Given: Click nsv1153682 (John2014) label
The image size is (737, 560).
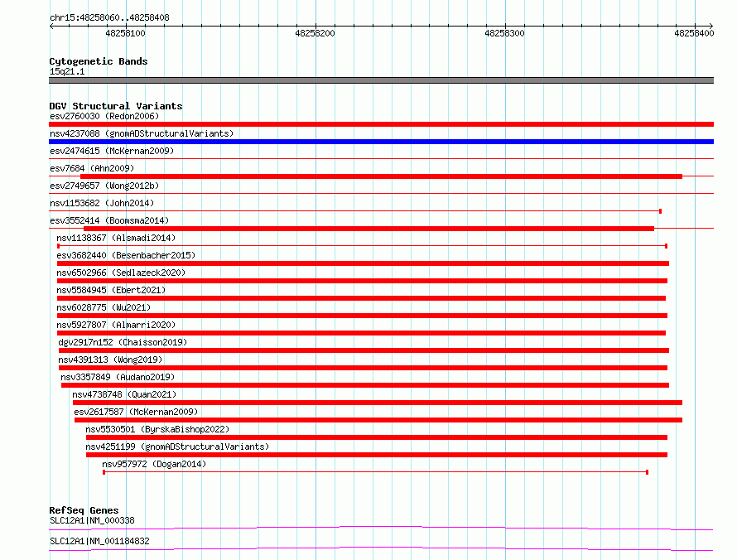Looking at the screenshot, I should (102, 203).
